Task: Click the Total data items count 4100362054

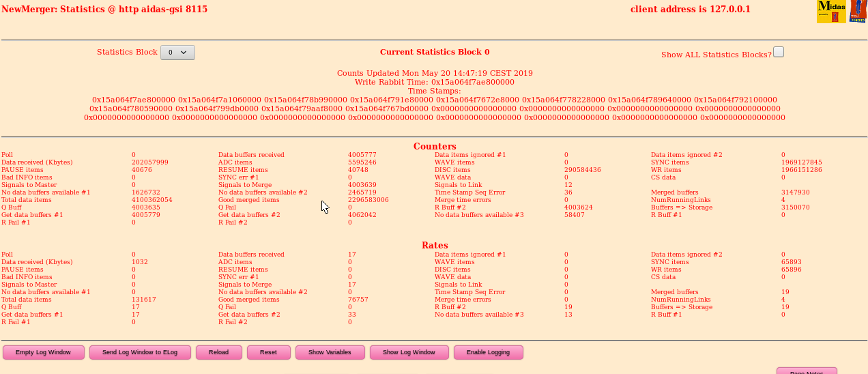Action: click(x=152, y=200)
